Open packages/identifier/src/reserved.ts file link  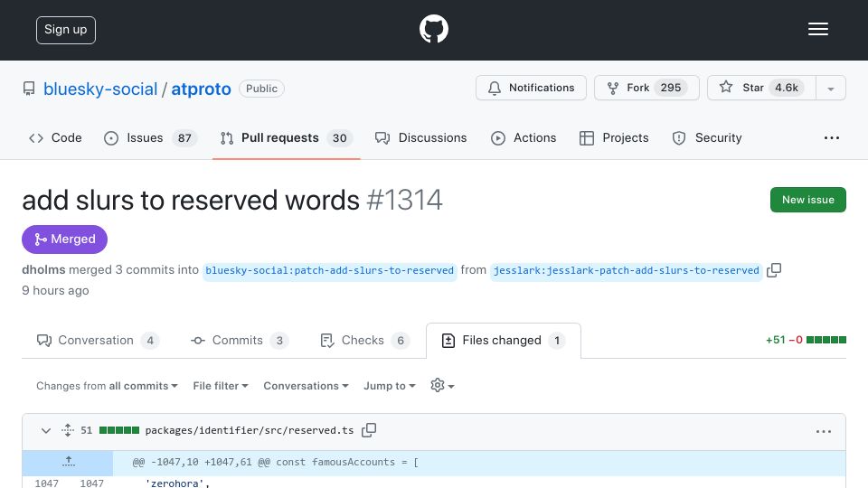250,430
